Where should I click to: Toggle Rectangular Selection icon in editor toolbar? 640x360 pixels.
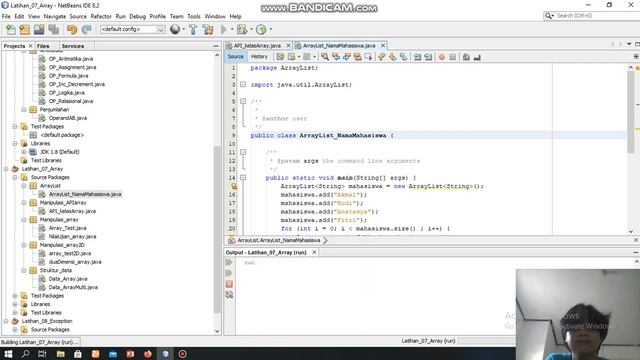[x=368, y=57]
